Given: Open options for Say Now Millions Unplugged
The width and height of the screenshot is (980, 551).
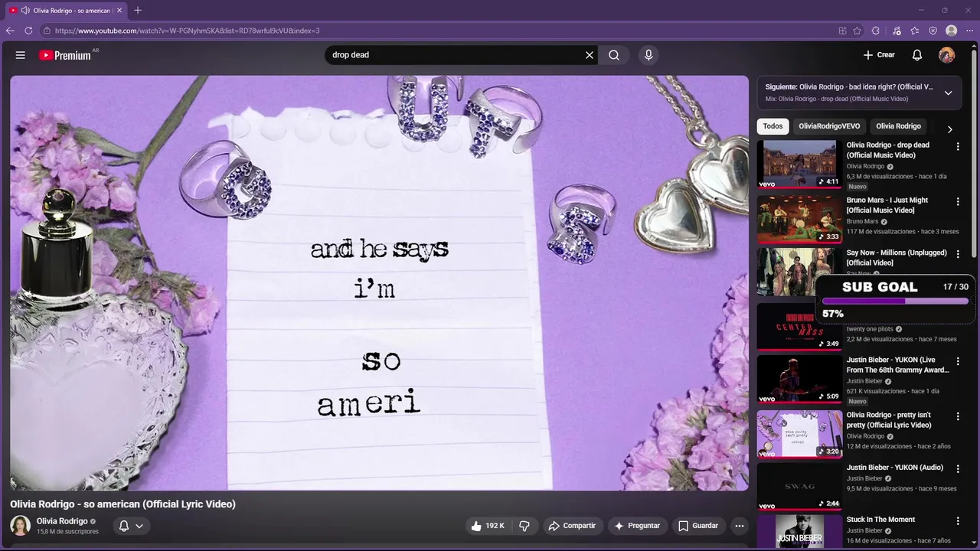Looking at the screenshot, I should coord(958,254).
